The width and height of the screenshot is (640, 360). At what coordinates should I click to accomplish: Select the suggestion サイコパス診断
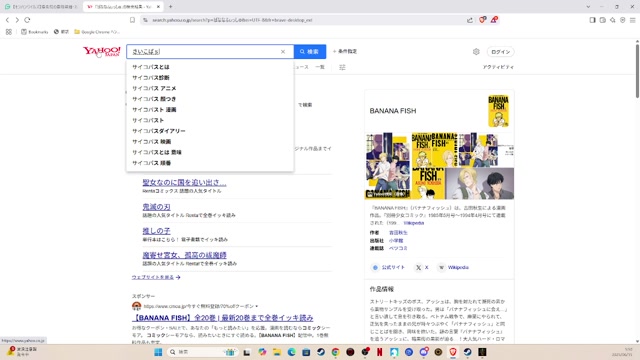point(210,78)
